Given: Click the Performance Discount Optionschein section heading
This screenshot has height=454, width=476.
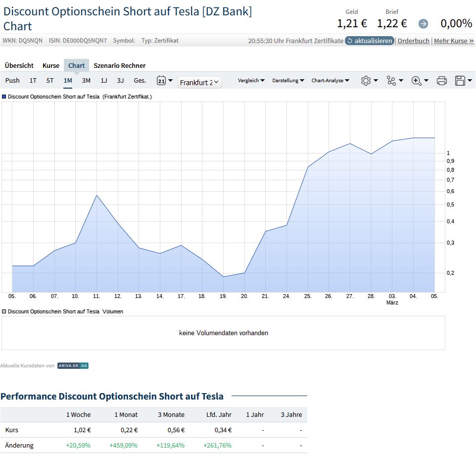Looking at the screenshot, I should coord(112,396).
